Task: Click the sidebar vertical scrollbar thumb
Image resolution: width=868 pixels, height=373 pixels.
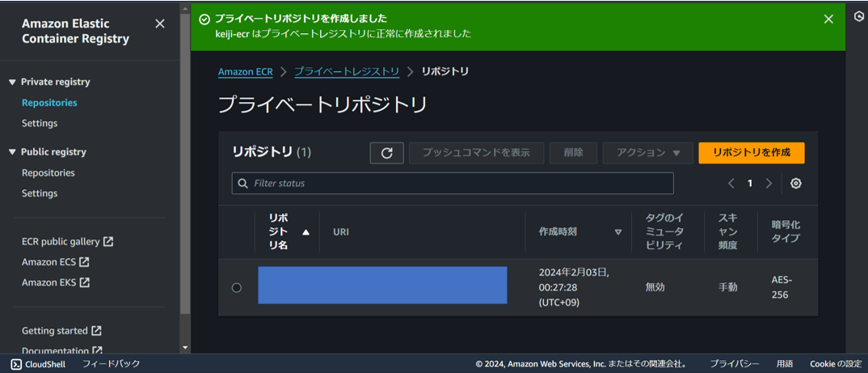Action: [185, 163]
